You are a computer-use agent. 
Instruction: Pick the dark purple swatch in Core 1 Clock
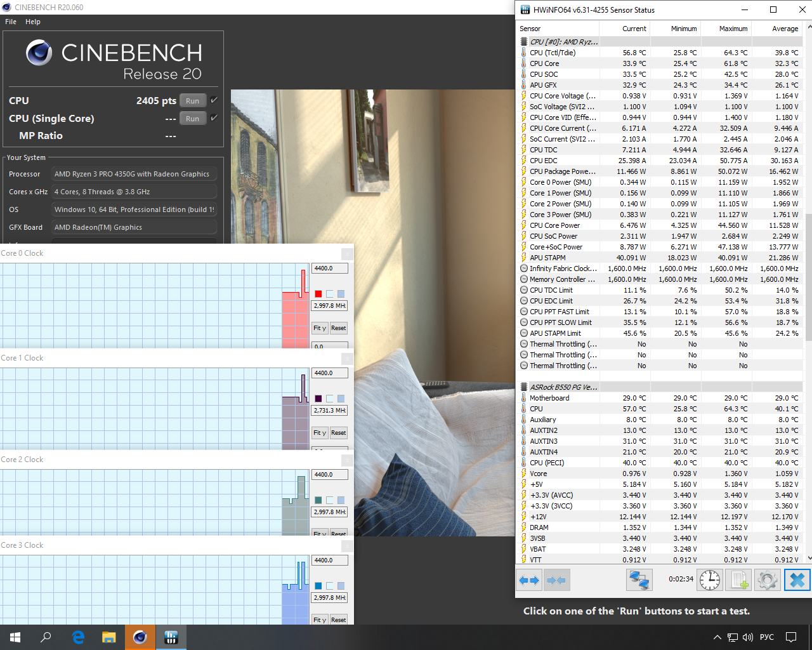(x=318, y=399)
